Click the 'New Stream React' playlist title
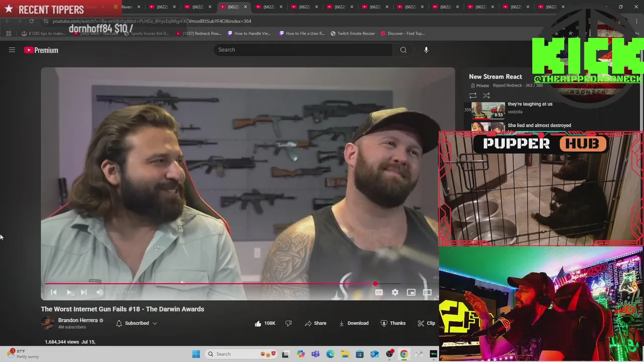 [x=496, y=76]
